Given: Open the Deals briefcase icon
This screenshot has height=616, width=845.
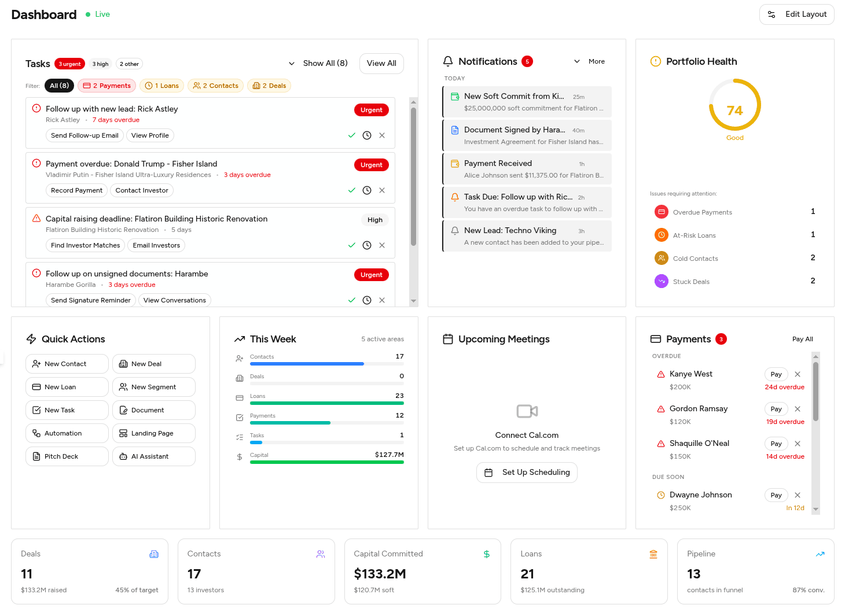Looking at the screenshot, I should [154, 554].
